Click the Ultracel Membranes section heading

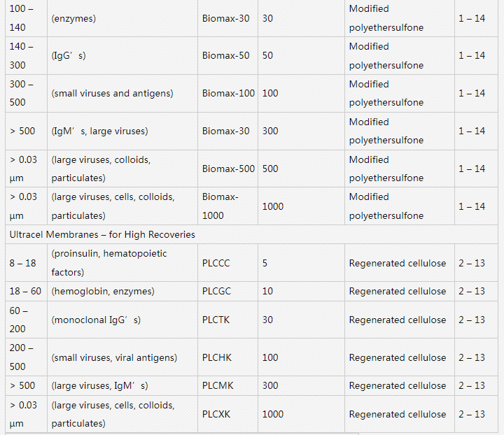pyautogui.click(x=102, y=234)
